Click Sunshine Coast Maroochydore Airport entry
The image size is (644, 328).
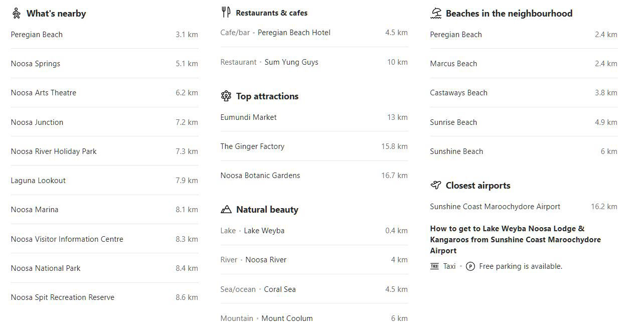(495, 207)
